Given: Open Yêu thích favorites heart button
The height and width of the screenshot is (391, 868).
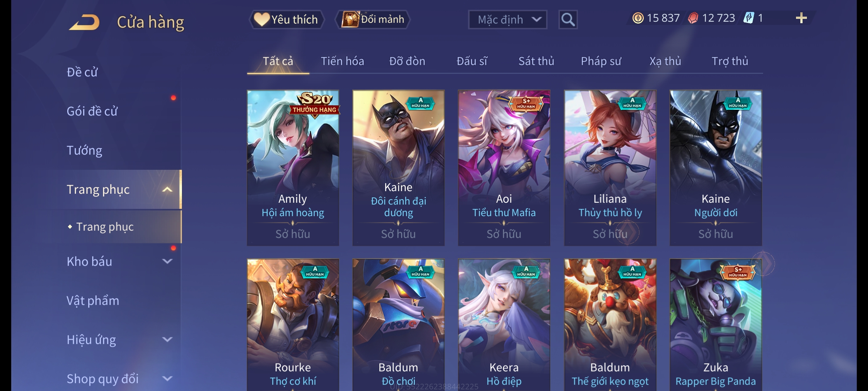Looking at the screenshot, I should [x=286, y=20].
